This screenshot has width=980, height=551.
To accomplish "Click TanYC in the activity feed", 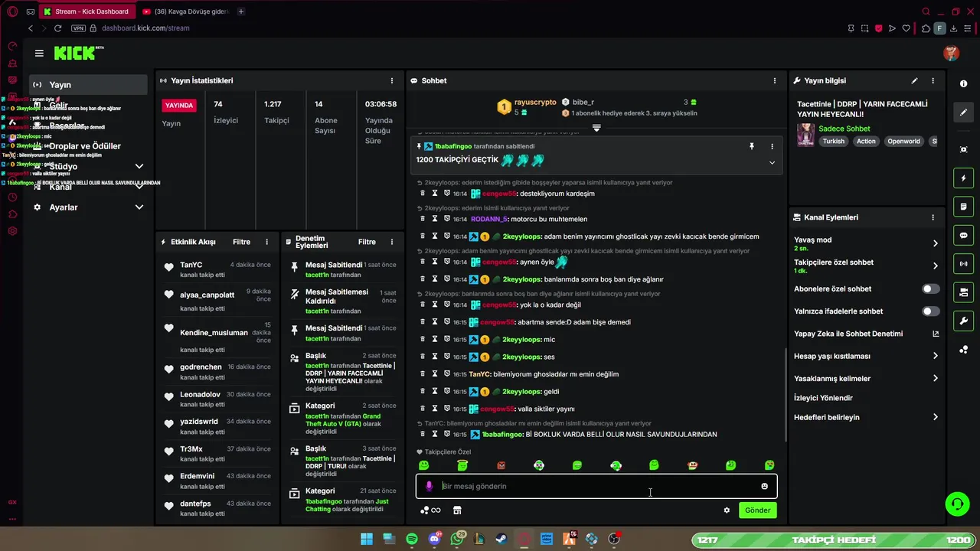I will click(191, 265).
